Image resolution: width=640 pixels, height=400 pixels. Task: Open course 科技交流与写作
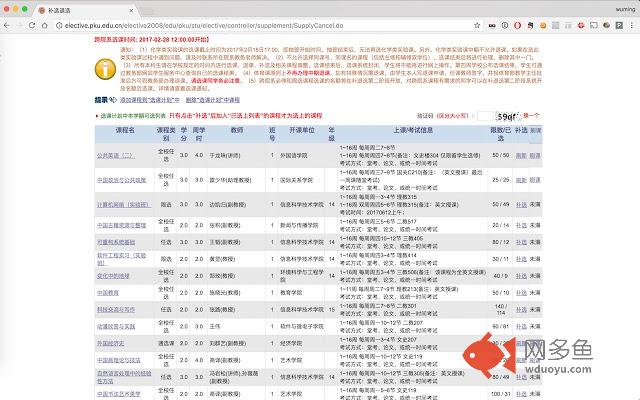pyautogui.click(x=116, y=309)
